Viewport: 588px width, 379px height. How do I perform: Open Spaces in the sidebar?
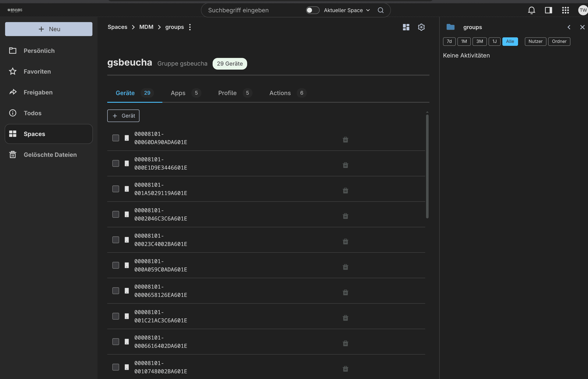click(x=49, y=134)
